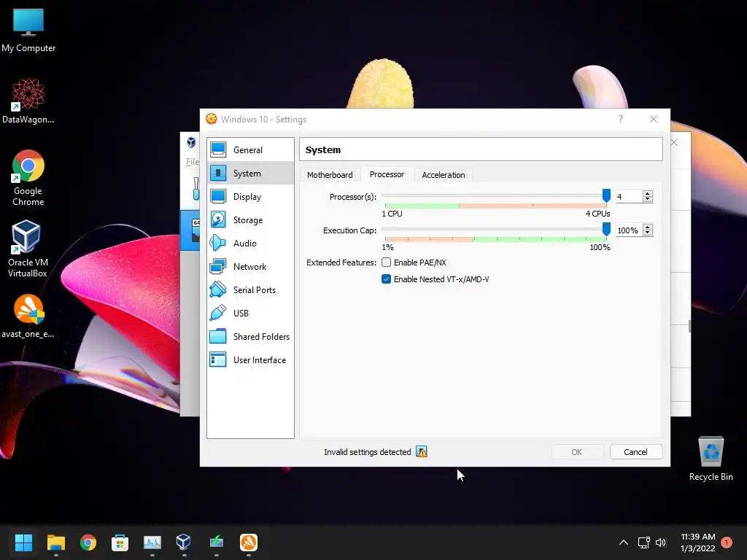Decrease the execution cap spinner

pyautogui.click(x=648, y=233)
